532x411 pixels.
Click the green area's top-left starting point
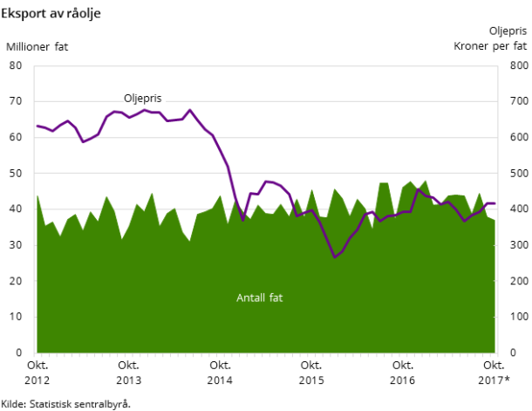38,196
